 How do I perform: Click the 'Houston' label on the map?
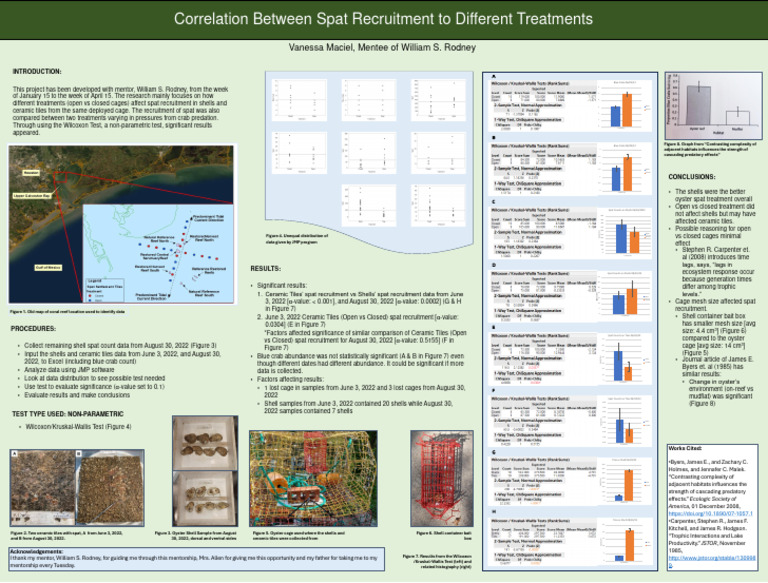(31, 173)
